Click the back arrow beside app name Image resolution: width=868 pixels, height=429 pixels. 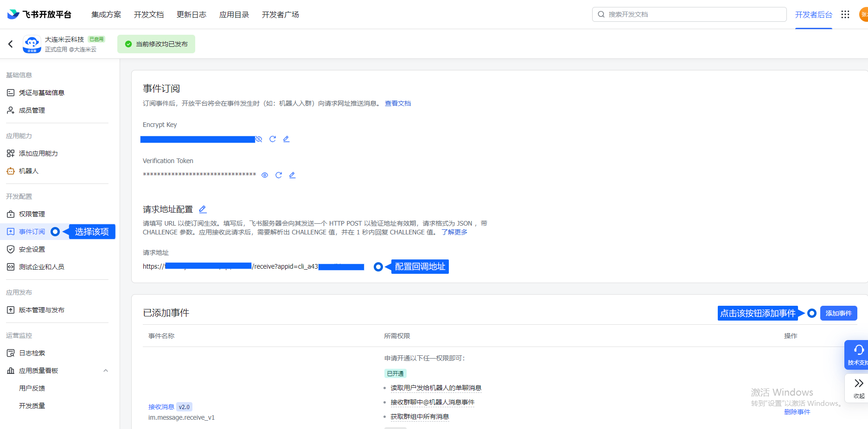[11, 44]
